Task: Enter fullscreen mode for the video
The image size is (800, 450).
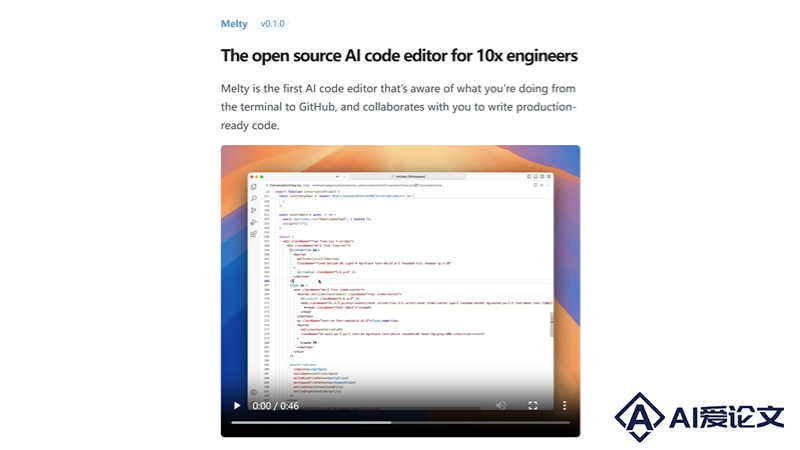Action: [x=533, y=406]
